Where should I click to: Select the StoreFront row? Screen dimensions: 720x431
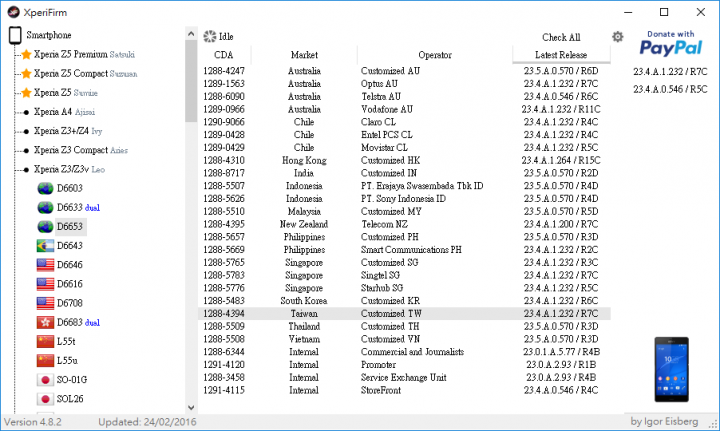405,390
